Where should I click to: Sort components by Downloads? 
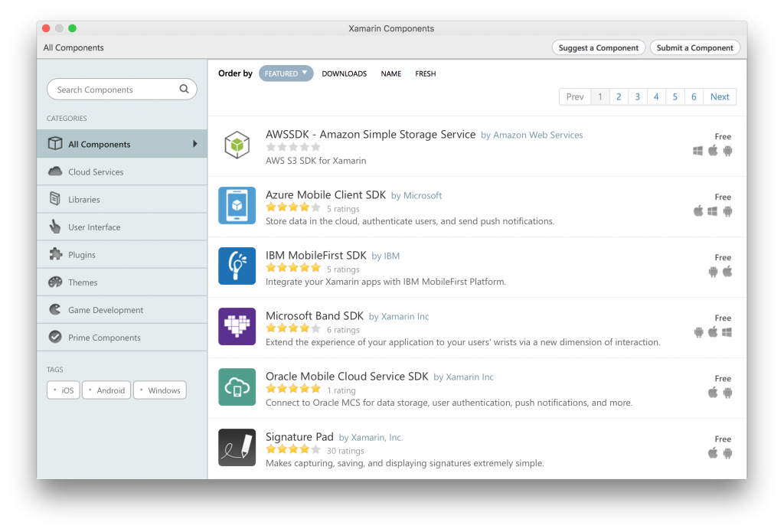344,73
